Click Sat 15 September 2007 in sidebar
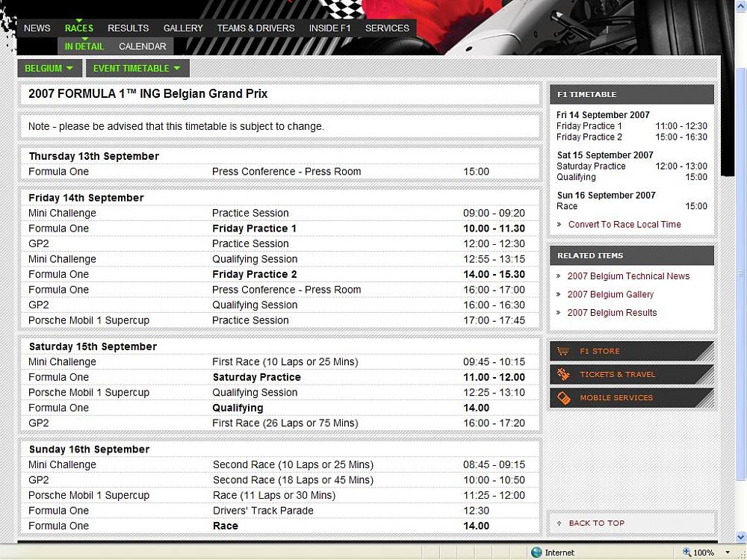 [605, 155]
